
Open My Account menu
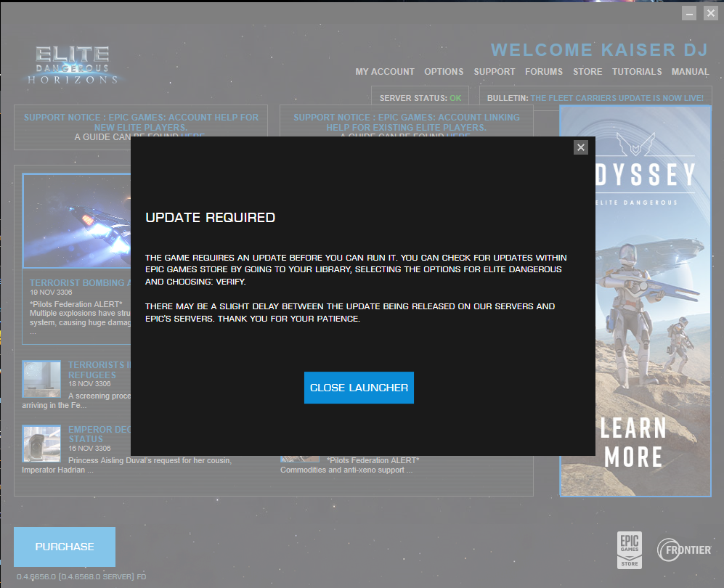[385, 72]
